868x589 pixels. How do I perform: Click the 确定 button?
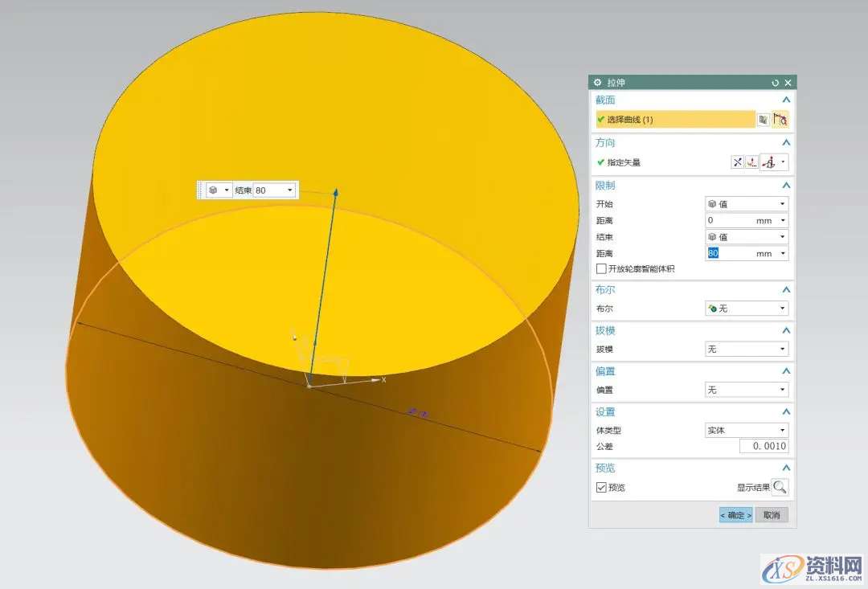735,515
